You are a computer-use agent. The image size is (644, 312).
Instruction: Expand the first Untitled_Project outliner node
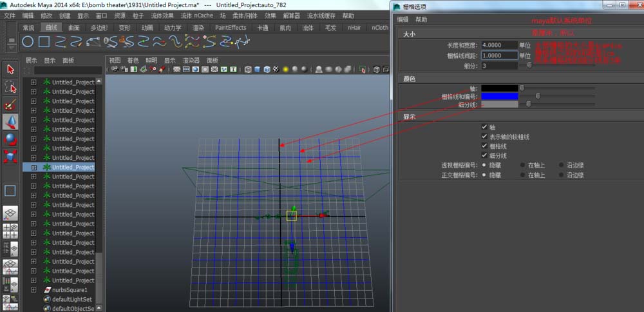coord(33,83)
